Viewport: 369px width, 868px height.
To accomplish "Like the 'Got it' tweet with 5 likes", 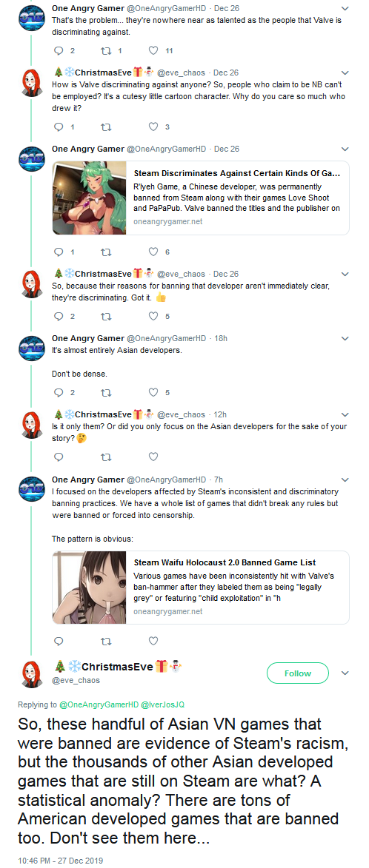I will pos(153,317).
